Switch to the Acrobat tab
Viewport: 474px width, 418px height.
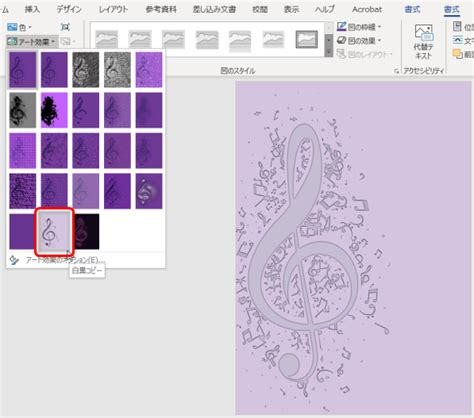pyautogui.click(x=367, y=9)
